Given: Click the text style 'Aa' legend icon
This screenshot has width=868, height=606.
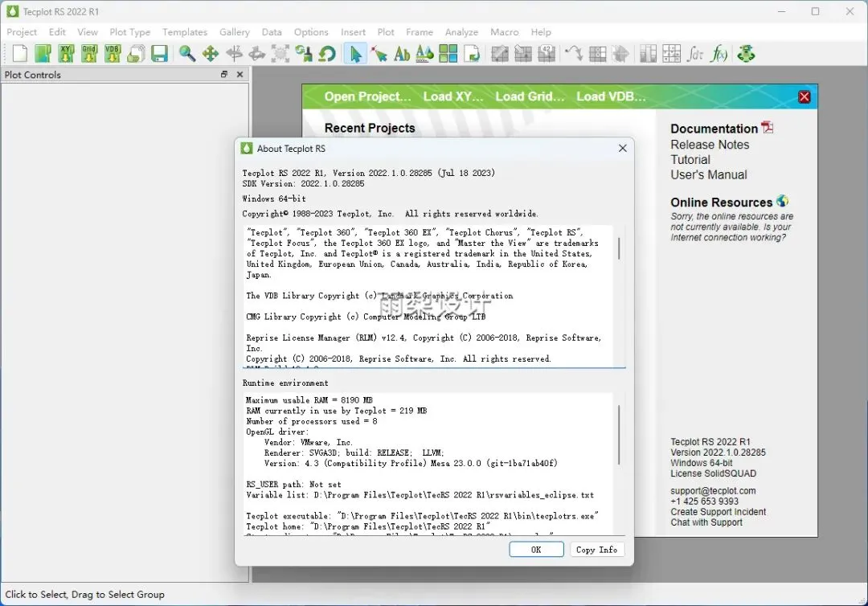Looking at the screenshot, I should point(424,54).
